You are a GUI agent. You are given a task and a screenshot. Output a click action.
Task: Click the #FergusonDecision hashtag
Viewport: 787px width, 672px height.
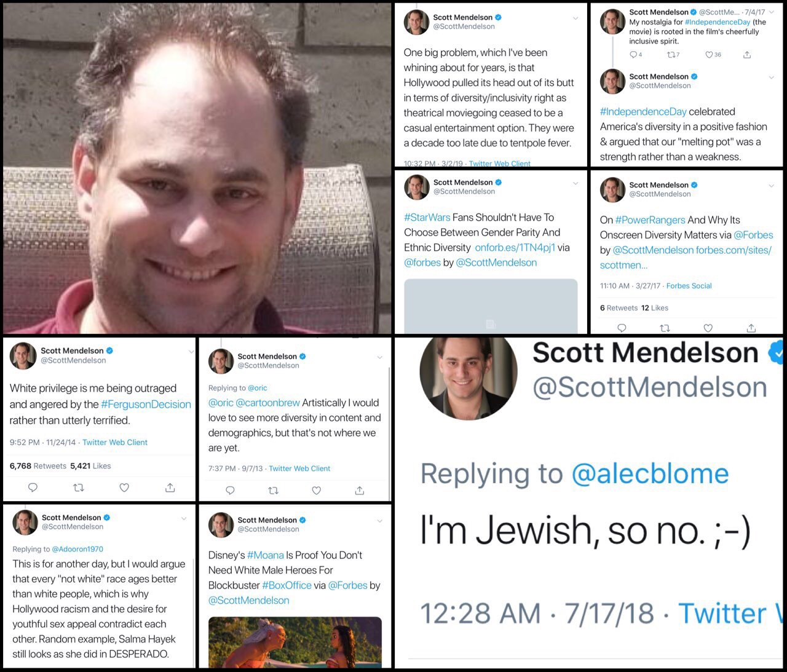click(x=146, y=404)
